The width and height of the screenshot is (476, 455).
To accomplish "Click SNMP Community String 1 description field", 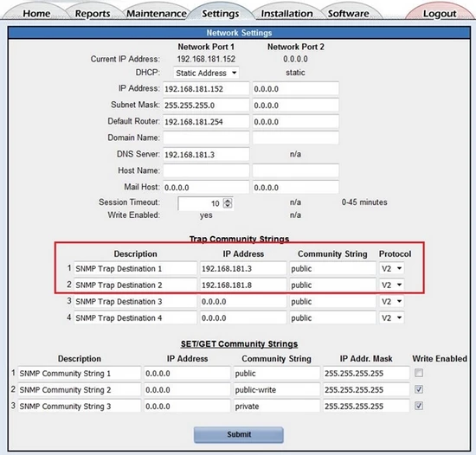I will click(80, 373).
